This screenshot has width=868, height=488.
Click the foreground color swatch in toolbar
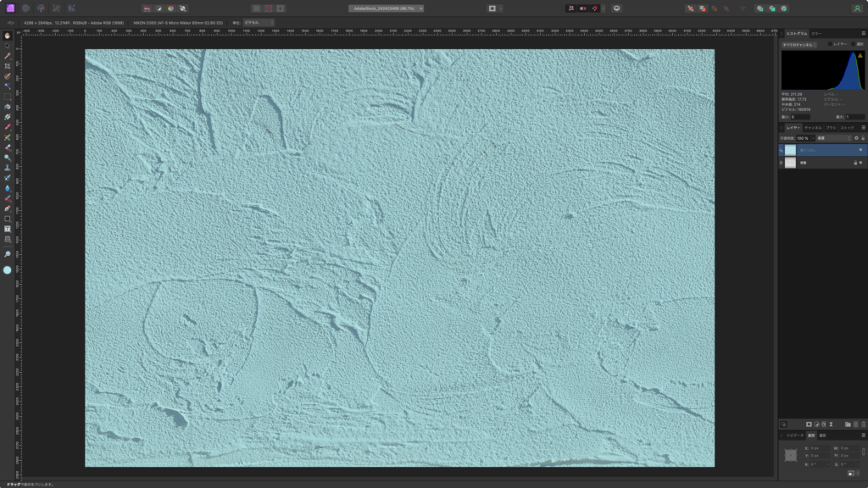tap(8, 270)
